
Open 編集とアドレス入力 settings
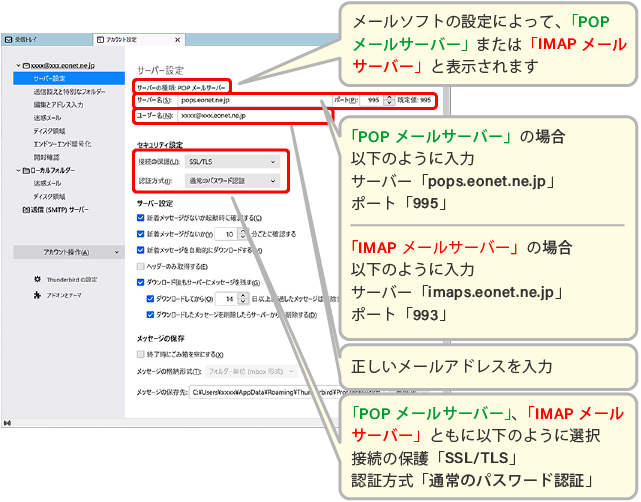click(58, 105)
